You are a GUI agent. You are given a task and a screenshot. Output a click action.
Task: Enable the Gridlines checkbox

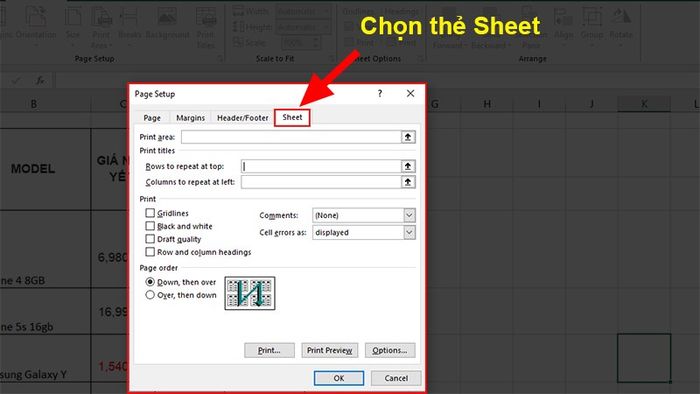(x=150, y=213)
